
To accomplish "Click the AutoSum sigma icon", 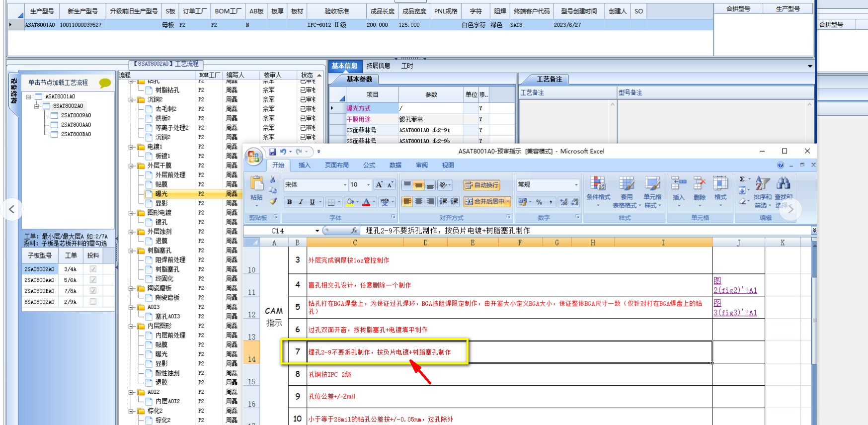I will (742, 179).
